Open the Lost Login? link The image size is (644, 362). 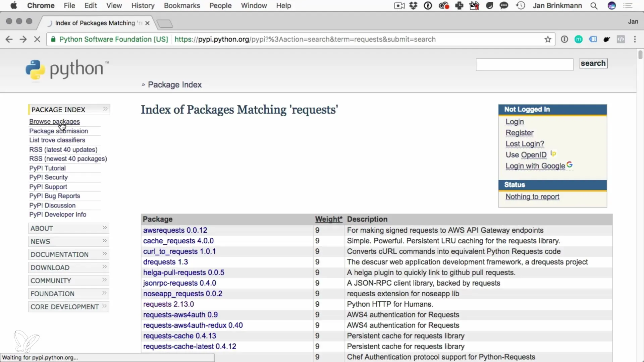525,144
